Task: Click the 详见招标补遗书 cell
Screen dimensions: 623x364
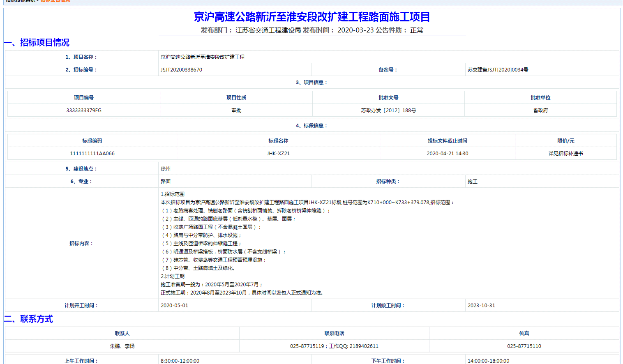Action: point(566,154)
